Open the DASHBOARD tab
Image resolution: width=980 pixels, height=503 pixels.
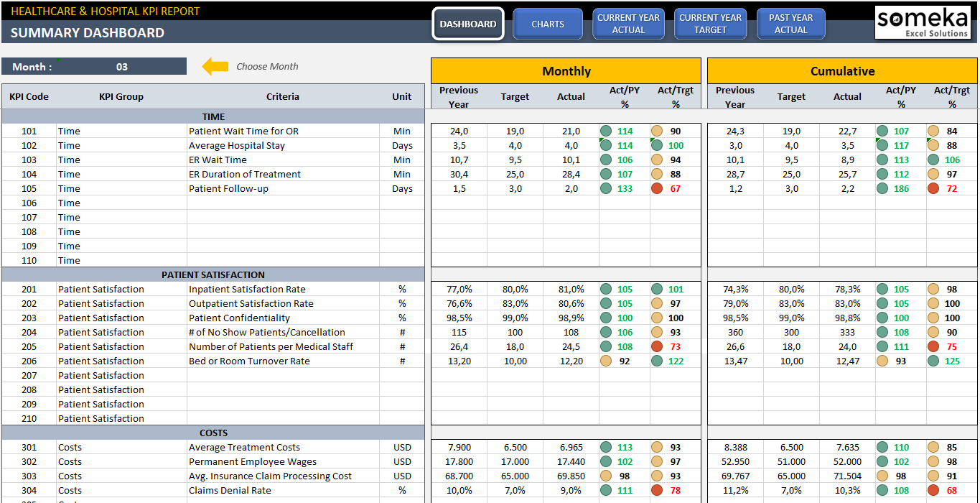467,24
